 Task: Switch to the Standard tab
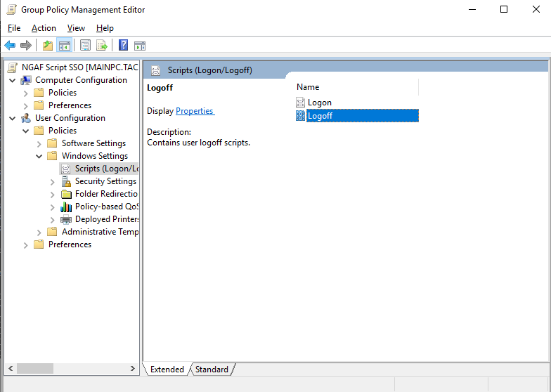pyautogui.click(x=212, y=370)
